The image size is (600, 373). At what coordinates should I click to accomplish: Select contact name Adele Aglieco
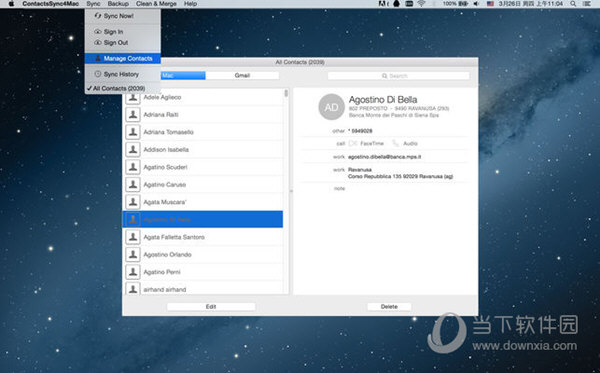coord(162,97)
